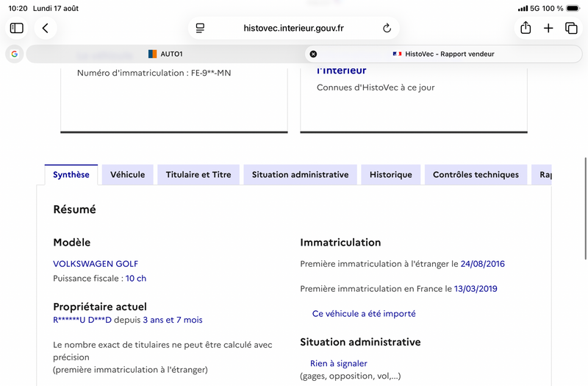This screenshot has width=588, height=386.
Task: Click the 3 ans et 7 mois duration
Action: click(x=173, y=320)
